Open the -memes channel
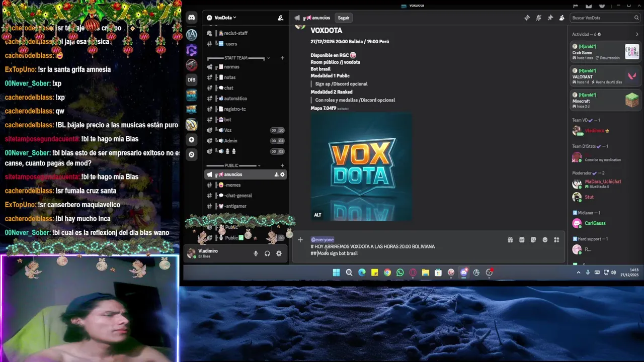This screenshot has width=644, height=362. tap(246, 185)
